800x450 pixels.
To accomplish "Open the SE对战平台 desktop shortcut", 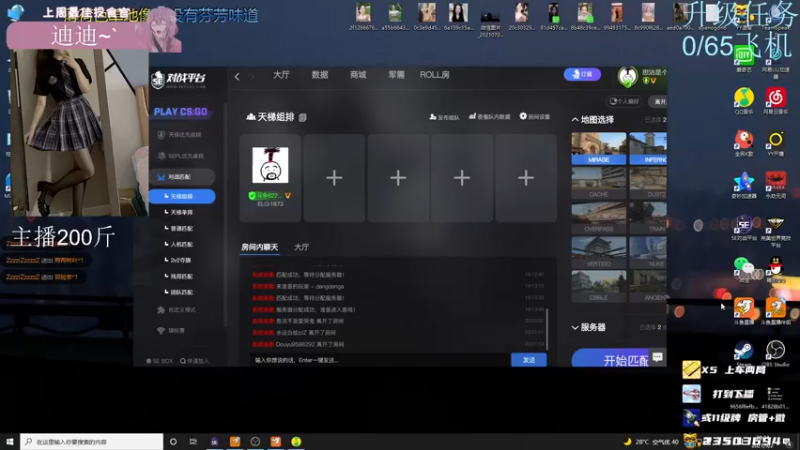I will coord(744,228).
